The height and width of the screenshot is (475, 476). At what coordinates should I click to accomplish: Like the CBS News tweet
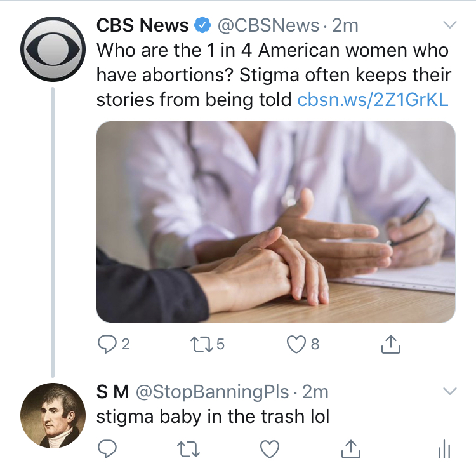296,344
